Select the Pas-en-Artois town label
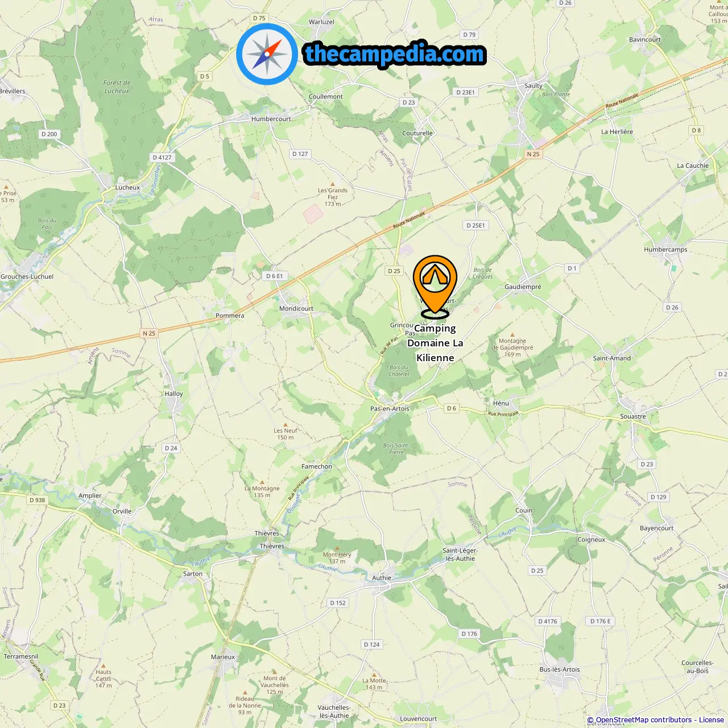728x728 pixels. (390, 408)
